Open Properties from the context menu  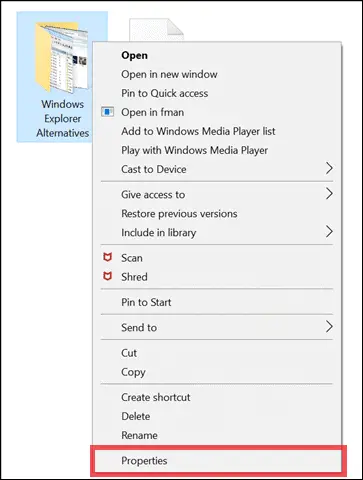[217, 461]
